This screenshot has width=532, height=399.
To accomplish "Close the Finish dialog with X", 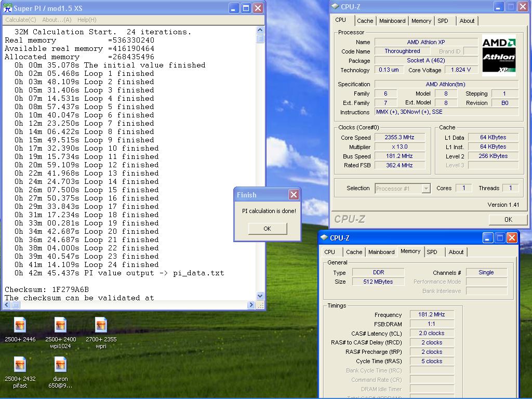I will [294, 195].
